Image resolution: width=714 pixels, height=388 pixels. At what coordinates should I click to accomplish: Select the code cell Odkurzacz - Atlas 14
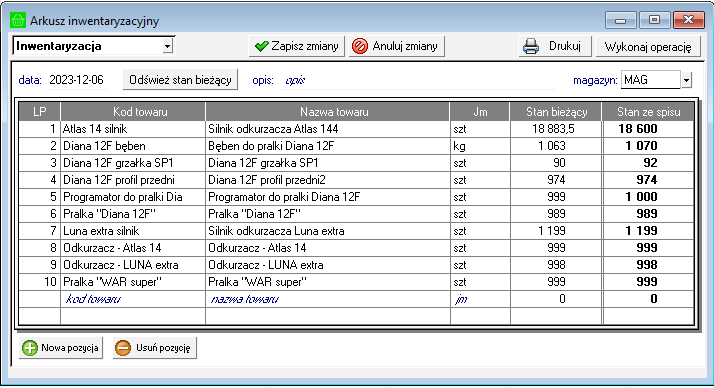(x=133, y=248)
